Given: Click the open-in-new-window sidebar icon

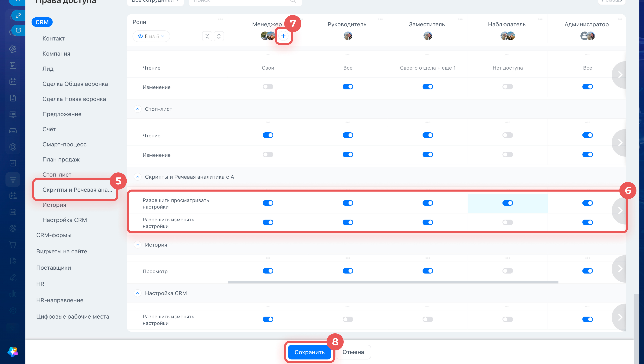Looking at the screenshot, I should 18,30.
